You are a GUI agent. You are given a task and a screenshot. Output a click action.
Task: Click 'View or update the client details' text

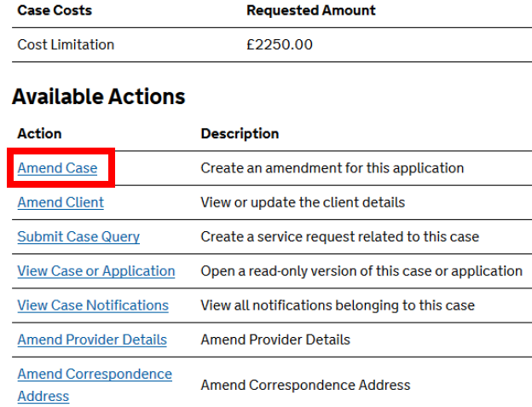point(303,202)
